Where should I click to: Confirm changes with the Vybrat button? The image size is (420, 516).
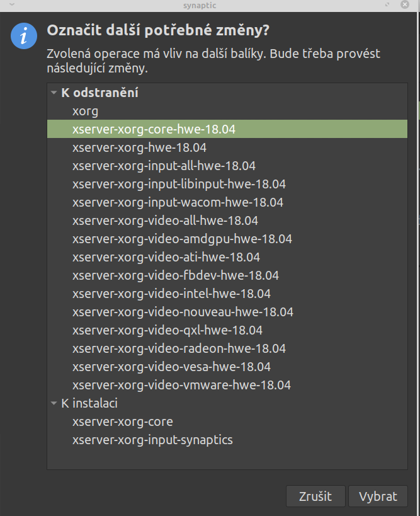[378, 496]
